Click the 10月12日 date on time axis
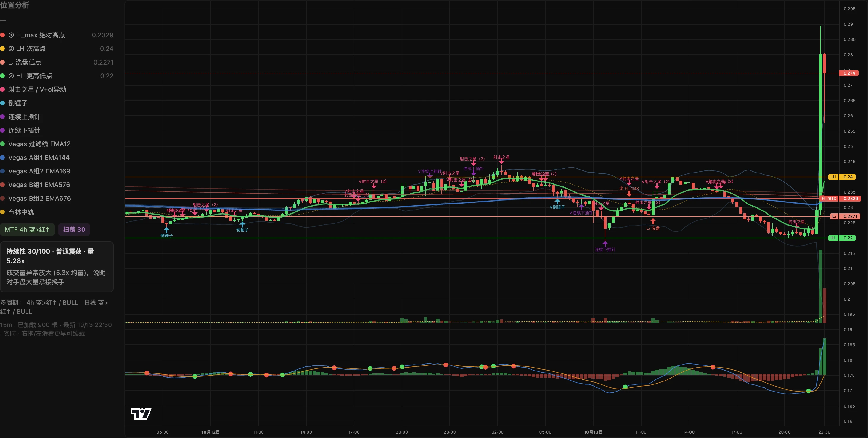The width and height of the screenshot is (868, 438). (210, 432)
